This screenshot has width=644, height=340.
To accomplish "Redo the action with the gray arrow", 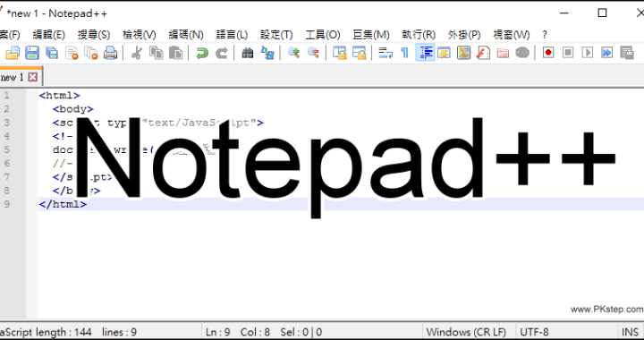I will (x=222, y=53).
